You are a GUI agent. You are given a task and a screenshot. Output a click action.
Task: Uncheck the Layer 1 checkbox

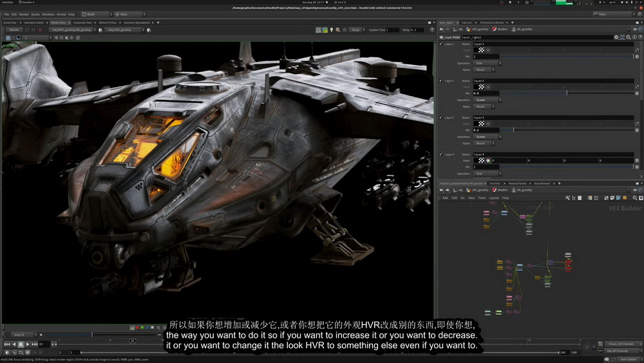441,44
